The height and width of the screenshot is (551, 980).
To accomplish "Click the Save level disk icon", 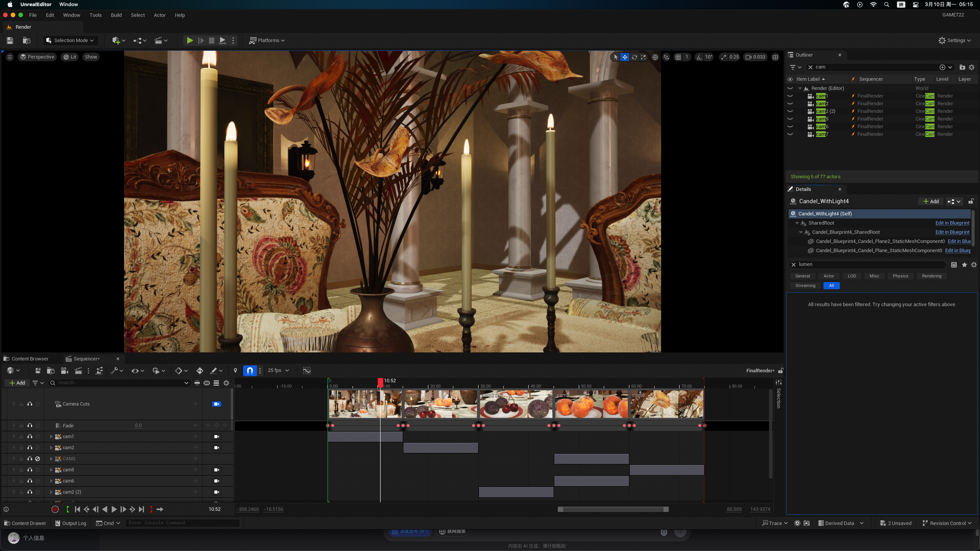I will coord(10,41).
